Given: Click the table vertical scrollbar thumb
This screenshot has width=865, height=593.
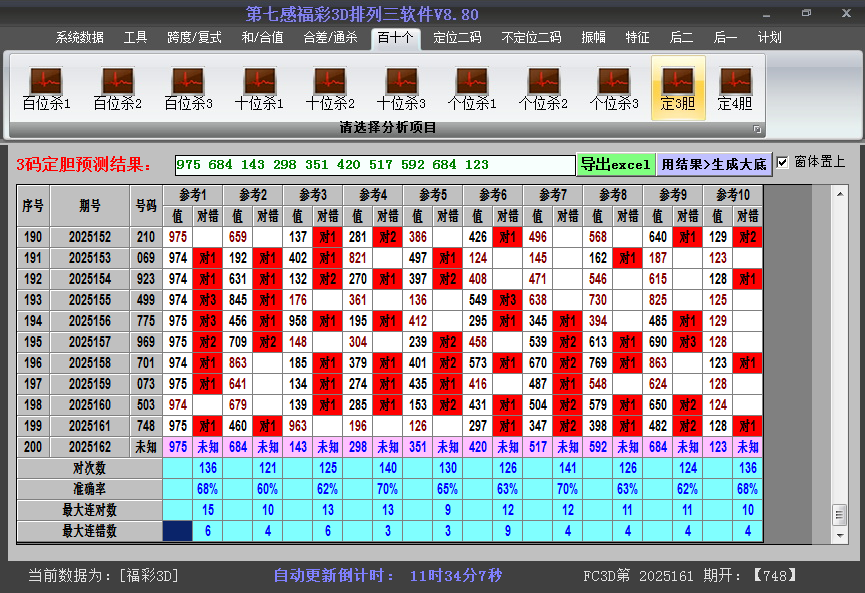Looking at the screenshot, I should [x=840, y=515].
